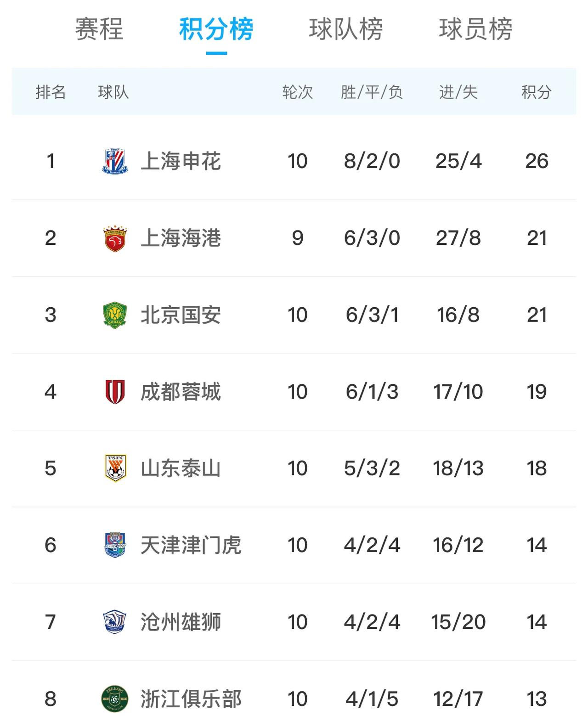Click the 胜/平/负 column header
This screenshot has height=716, width=588.
pos(372,92)
